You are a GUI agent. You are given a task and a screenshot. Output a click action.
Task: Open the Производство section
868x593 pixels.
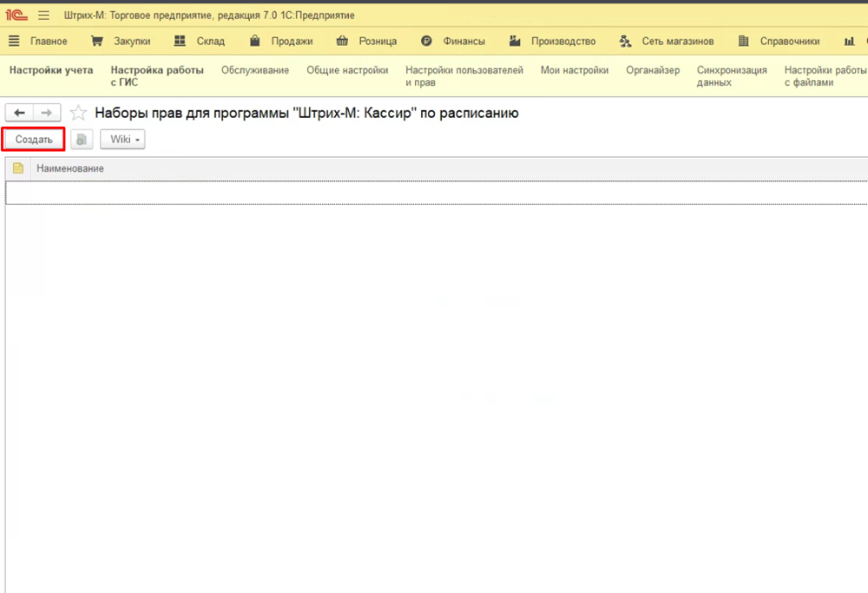point(553,41)
